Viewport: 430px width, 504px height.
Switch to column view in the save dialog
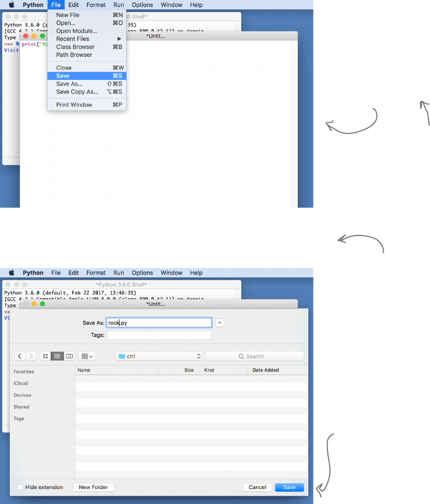[69, 356]
